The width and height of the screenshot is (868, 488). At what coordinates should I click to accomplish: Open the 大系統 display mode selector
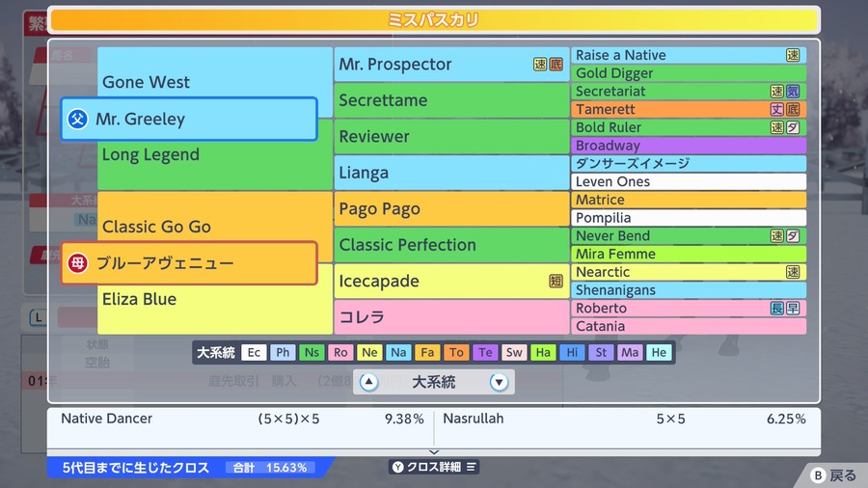(x=434, y=382)
